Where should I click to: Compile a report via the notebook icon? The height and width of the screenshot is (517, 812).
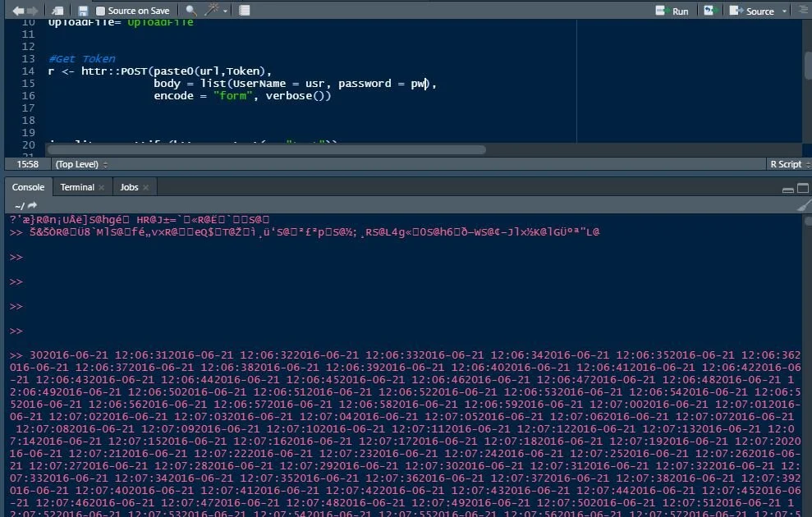point(244,10)
